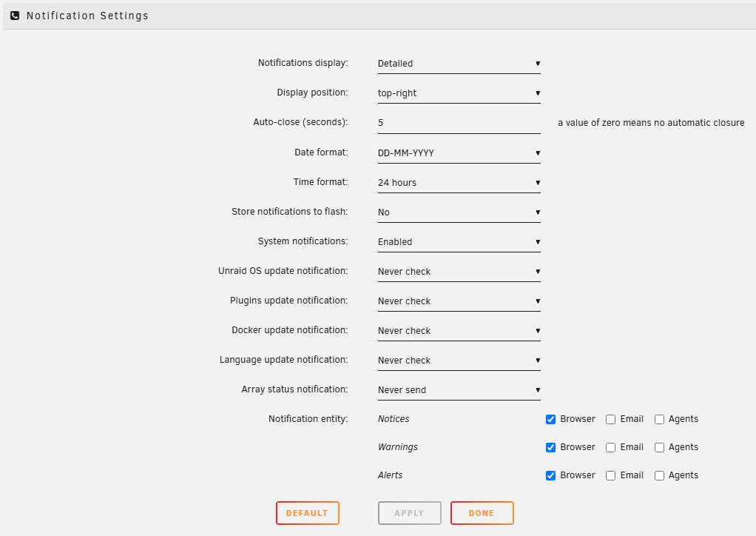Uncheck Browser for Notices
This screenshot has width=756, height=536.
pos(550,419)
